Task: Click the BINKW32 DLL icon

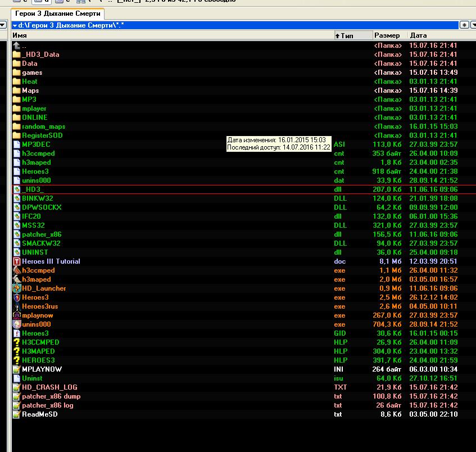Action: (x=17, y=198)
